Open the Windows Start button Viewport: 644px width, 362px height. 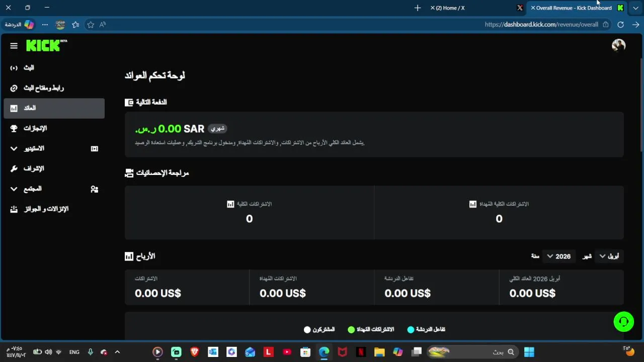tap(529, 352)
